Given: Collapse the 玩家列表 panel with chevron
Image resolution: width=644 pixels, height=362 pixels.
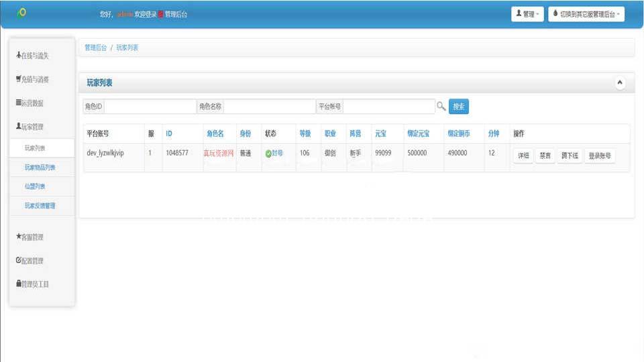Looking at the screenshot, I should (620, 82).
